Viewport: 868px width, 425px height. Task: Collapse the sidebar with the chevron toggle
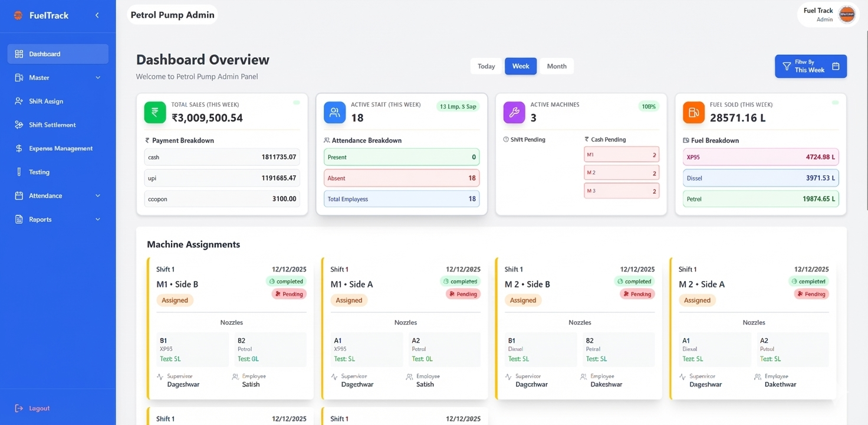pos(97,15)
